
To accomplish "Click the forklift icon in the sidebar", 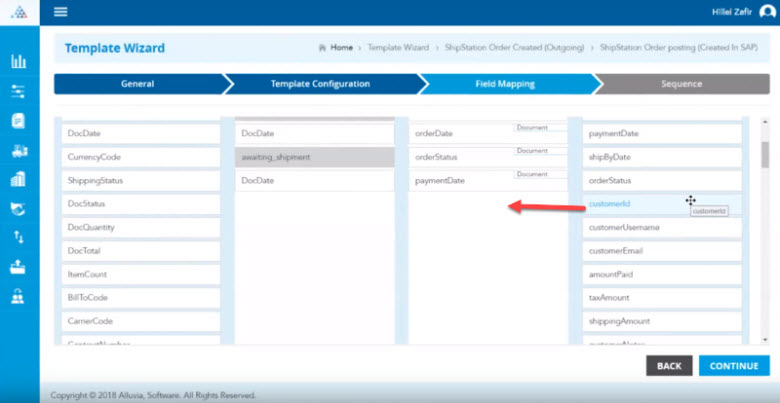I will (18, 151).
